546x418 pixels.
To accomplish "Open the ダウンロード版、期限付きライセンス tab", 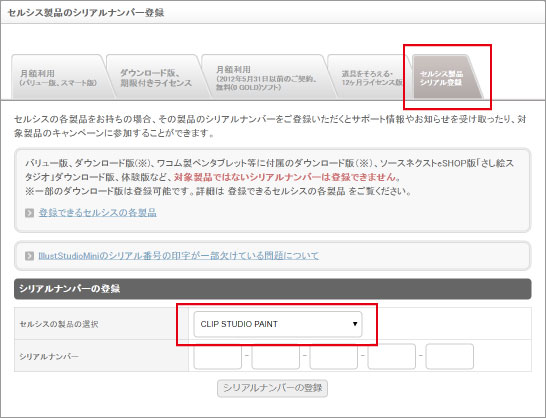I will [156, 78].
